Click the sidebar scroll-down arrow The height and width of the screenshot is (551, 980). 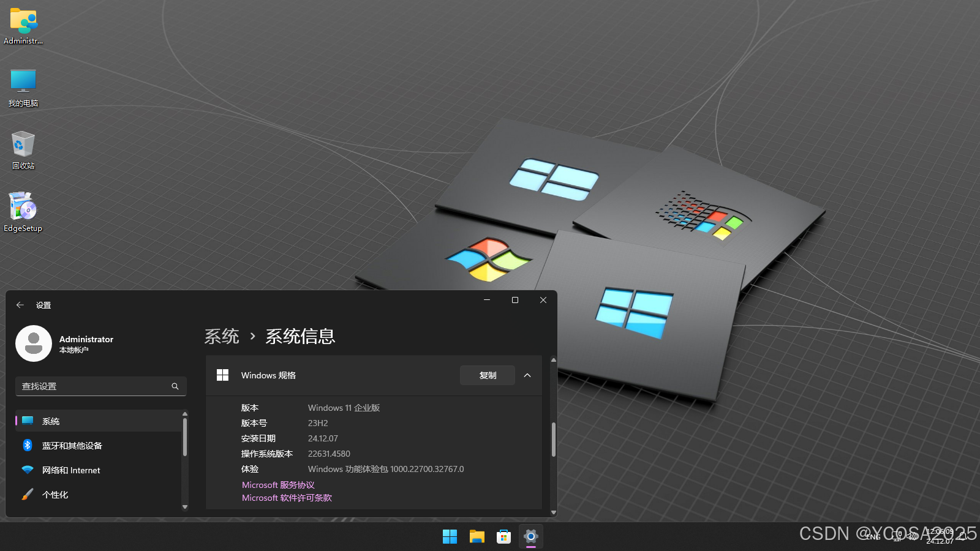click(x=185, y=507)
